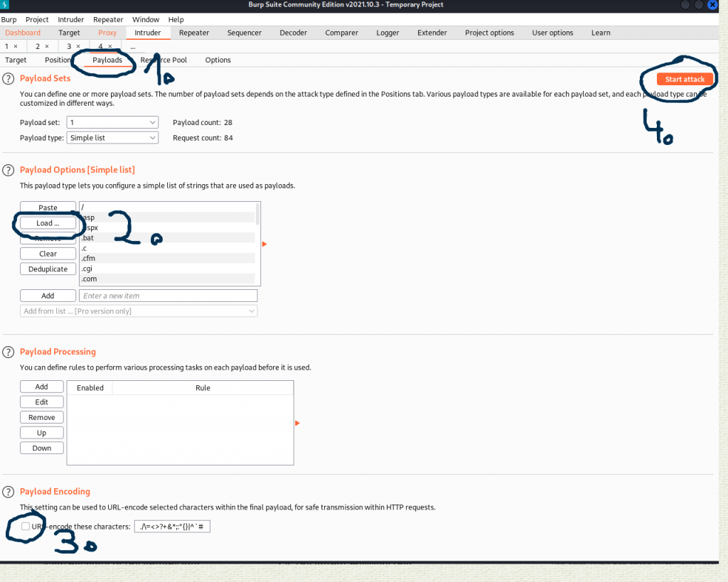Click the Burp Suite logo icon

tap(5, 5)
